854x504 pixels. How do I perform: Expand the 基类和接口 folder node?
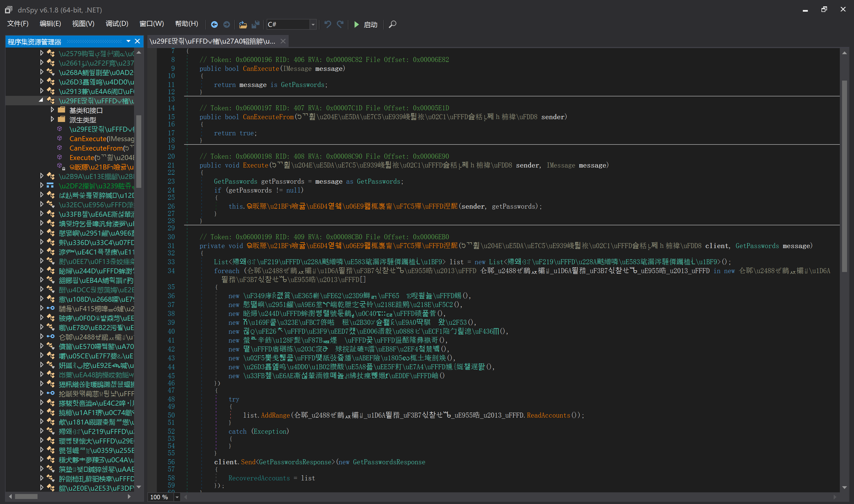click(52, 110)
